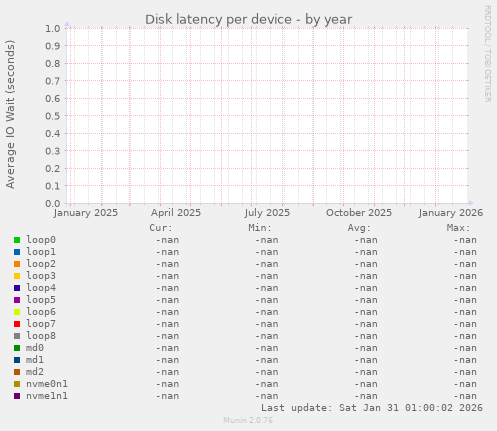Viewport: 497px width, 431px height.
Task: Click the 'Last update' timestamp text
Action: tap(372, 408)
